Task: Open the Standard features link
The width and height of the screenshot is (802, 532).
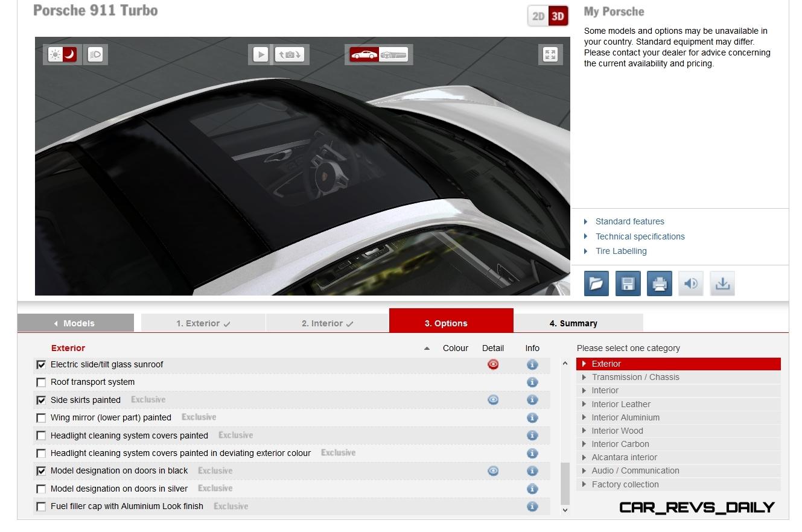Action: coord(629,221)
